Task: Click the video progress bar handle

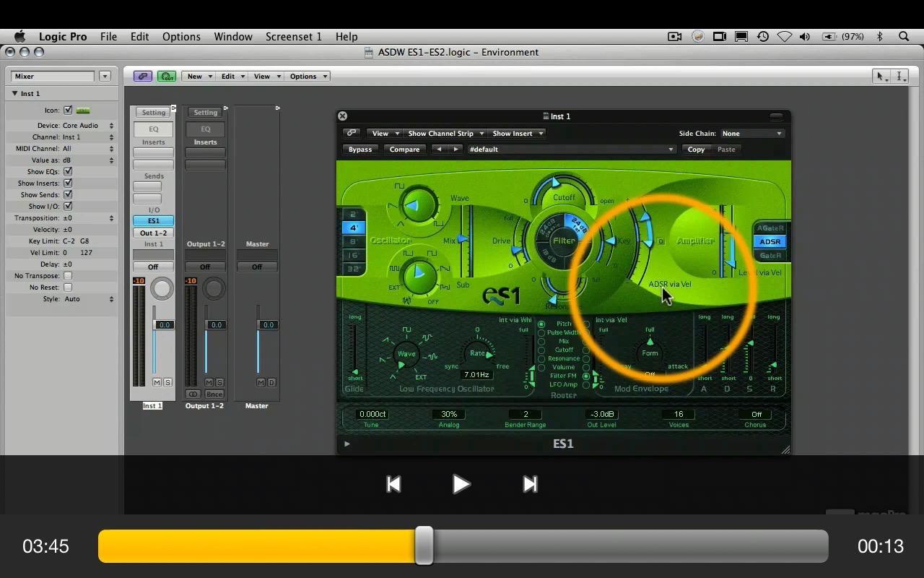Action: pos(424,545)
